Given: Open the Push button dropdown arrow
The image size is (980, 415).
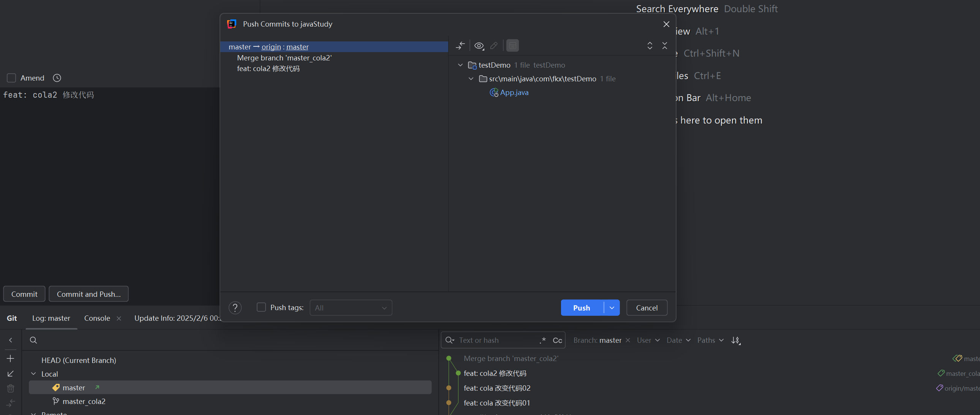Looking at the screenshot, I should pyautogui.click(x=612, y=307).
